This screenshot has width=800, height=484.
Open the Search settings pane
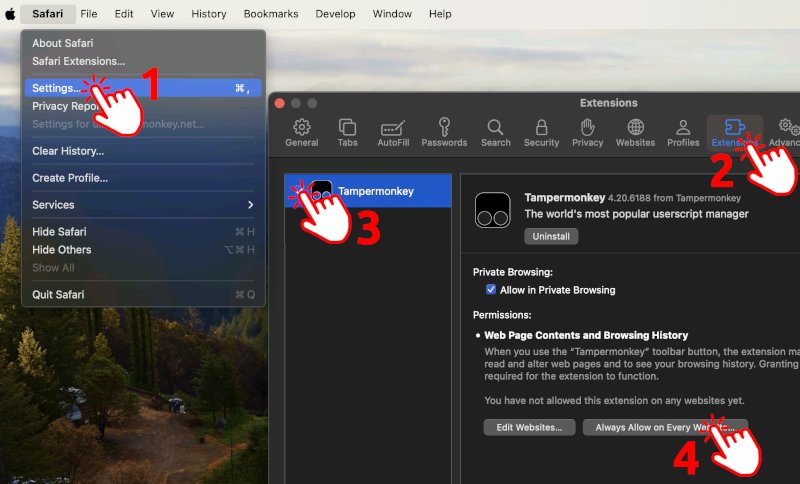(495, 132)
